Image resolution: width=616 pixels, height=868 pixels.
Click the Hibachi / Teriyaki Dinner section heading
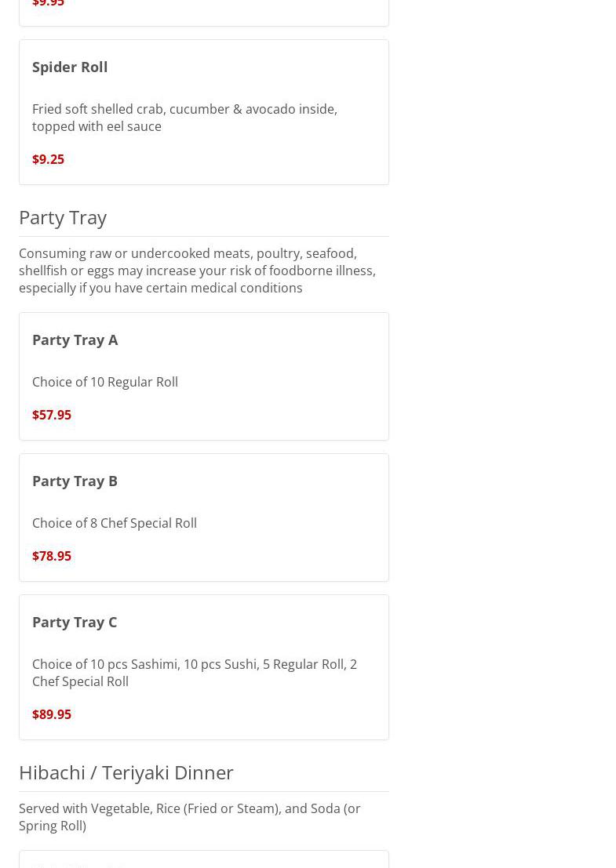pos(126,772)
